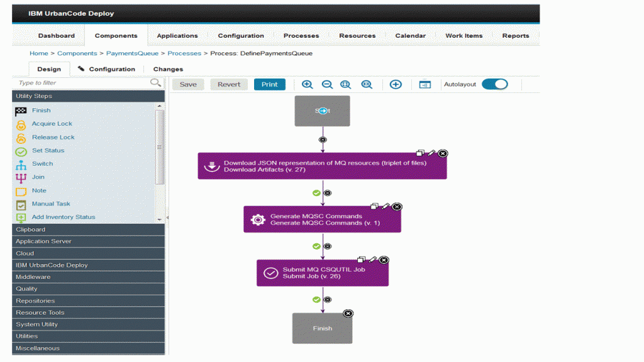Click the Save button
This screenshot has width=644, height=362.
click(187, 84)
